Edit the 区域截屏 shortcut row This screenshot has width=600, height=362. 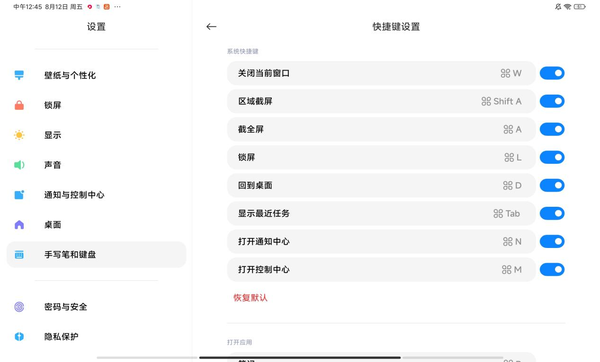coord(382,101)
